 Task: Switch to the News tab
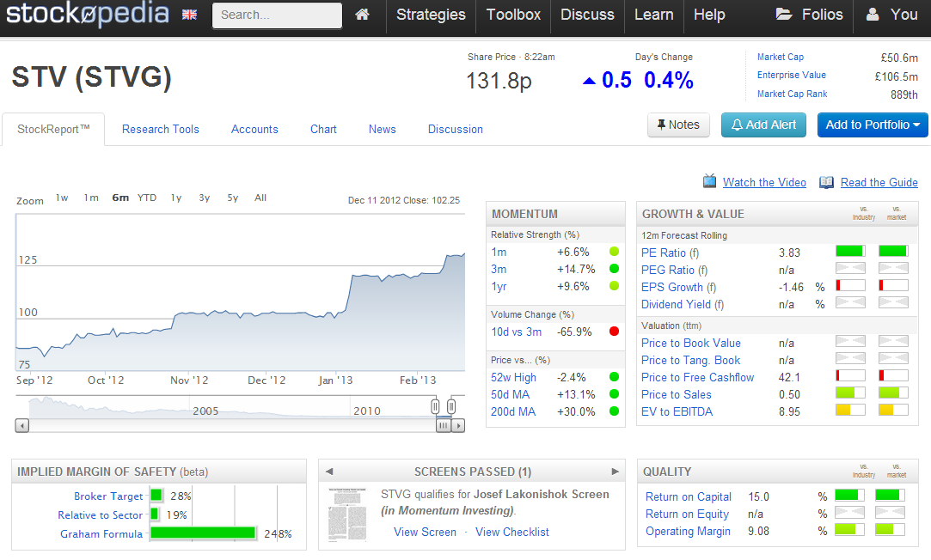[x=383, y=130]
